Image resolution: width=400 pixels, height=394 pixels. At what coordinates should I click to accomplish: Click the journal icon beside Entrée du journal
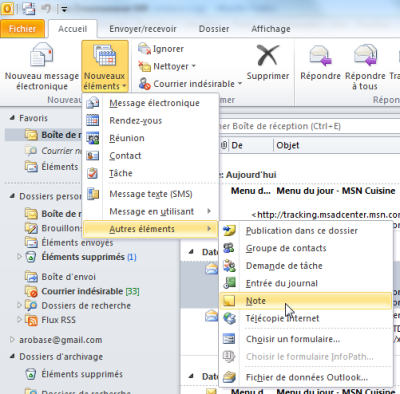229,283
